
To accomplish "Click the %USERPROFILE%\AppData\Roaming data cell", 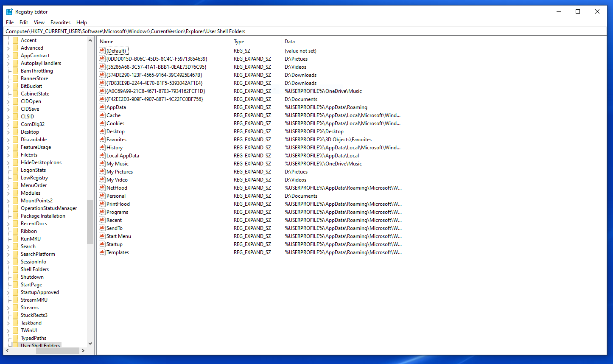I will (326, 107).
